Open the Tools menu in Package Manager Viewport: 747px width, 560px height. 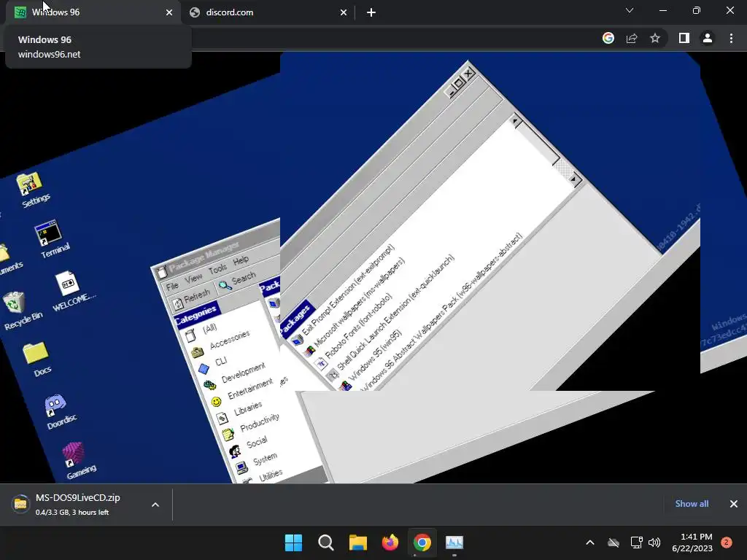click(x=217, y=269)
